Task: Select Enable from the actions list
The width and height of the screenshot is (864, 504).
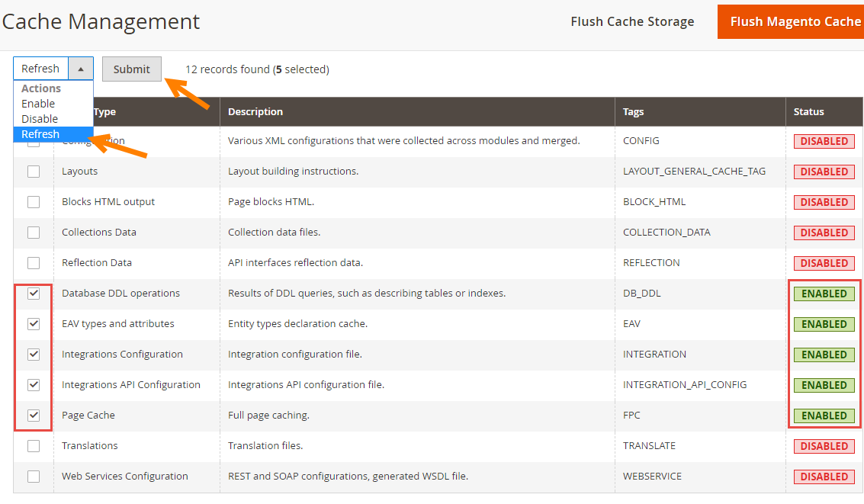Action: point(38,104)
